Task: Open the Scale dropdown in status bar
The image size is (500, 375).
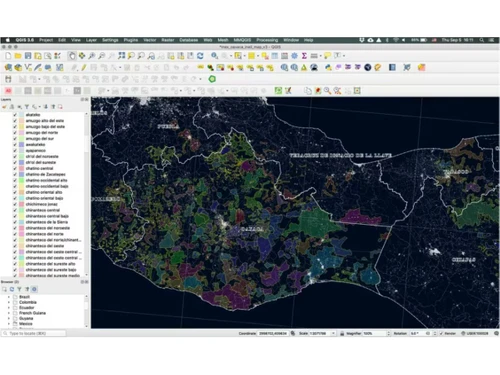Action: [333, 333]
